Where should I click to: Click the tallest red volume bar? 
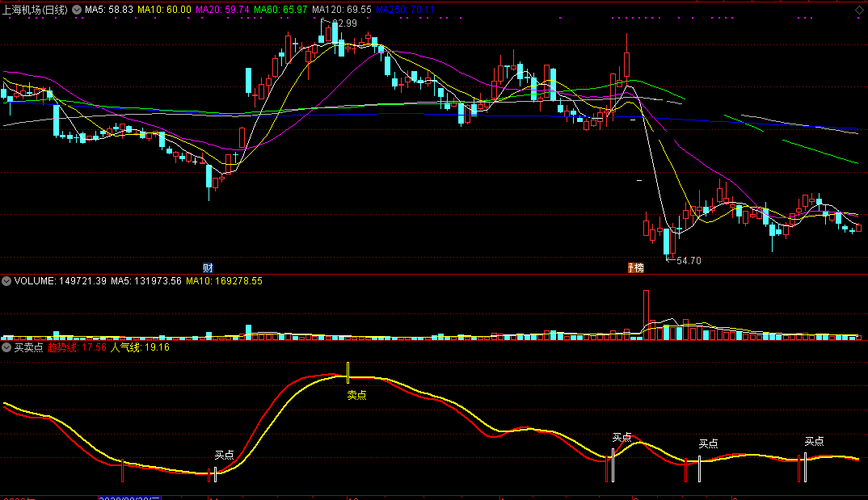(x=646, y=315)
